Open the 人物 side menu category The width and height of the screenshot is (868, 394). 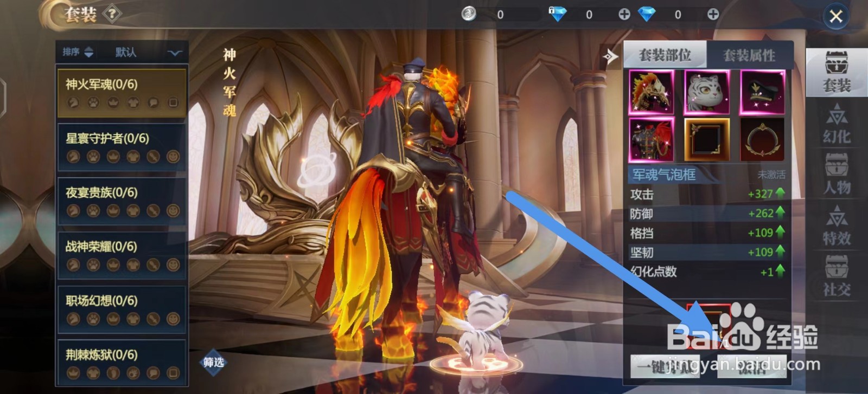point(837,174)
